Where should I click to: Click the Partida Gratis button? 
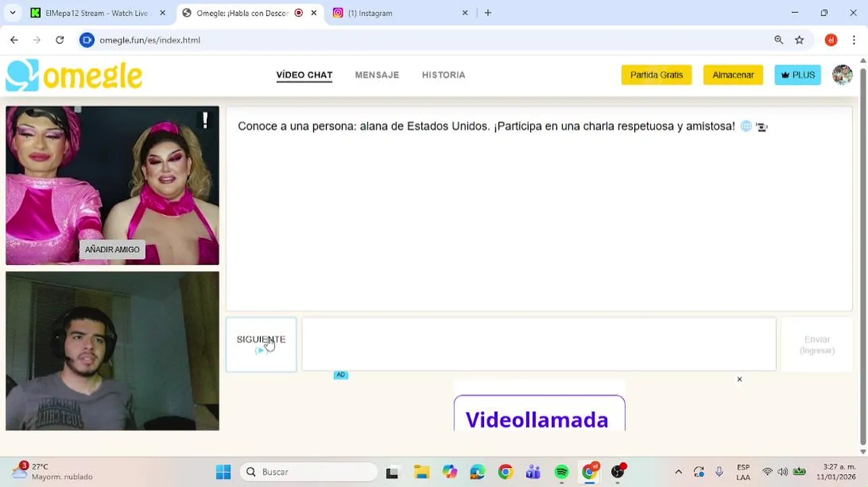point(656,75)
